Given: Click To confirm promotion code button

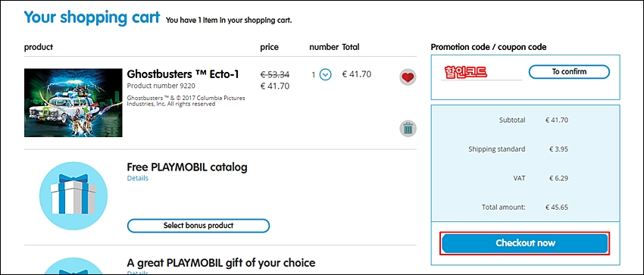Looking at the screenshot, I should [569, 72].
